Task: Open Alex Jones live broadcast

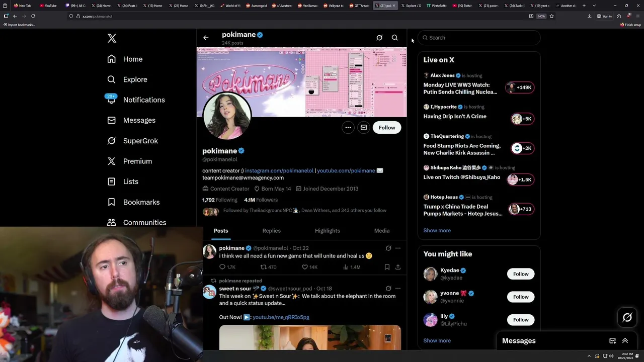Action: [x=478, y=85]
